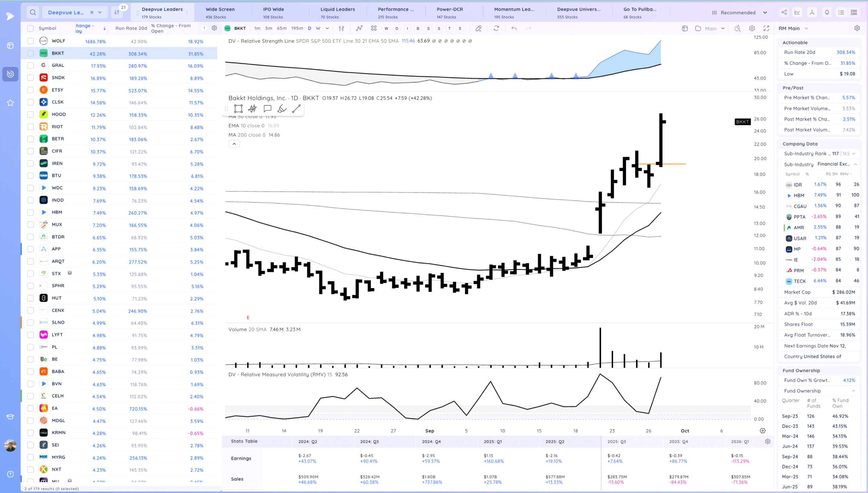Click the earnings E marker on chart
The height and width of the screenshot is (493, 868).
[x=248, y=318]
